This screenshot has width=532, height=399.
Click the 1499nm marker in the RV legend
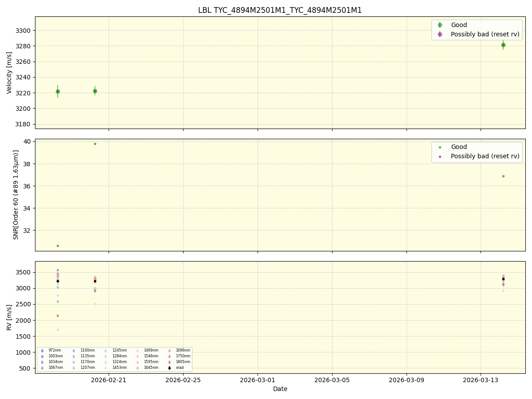[x=137, y=351]
